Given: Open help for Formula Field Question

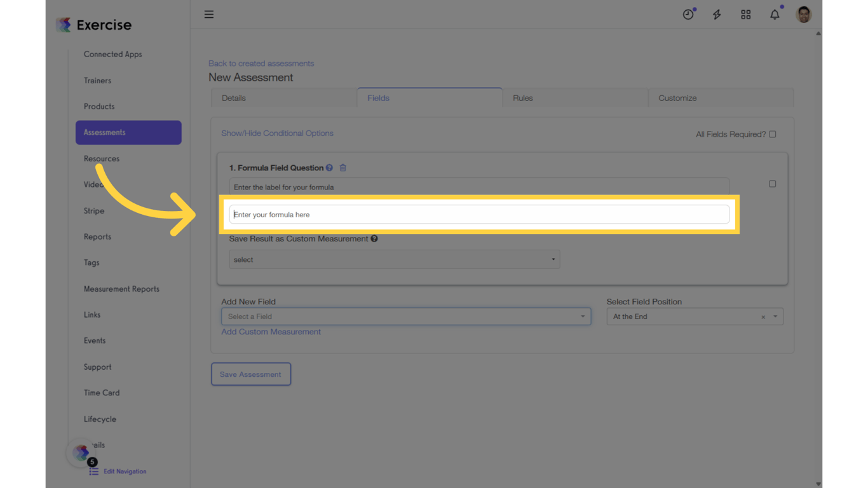Looking at the screenshot, I should (329, 167).
